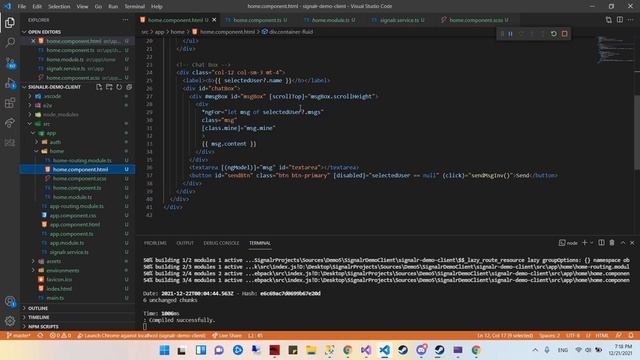Open the Windows Start button on taskbar

(164, 350)
